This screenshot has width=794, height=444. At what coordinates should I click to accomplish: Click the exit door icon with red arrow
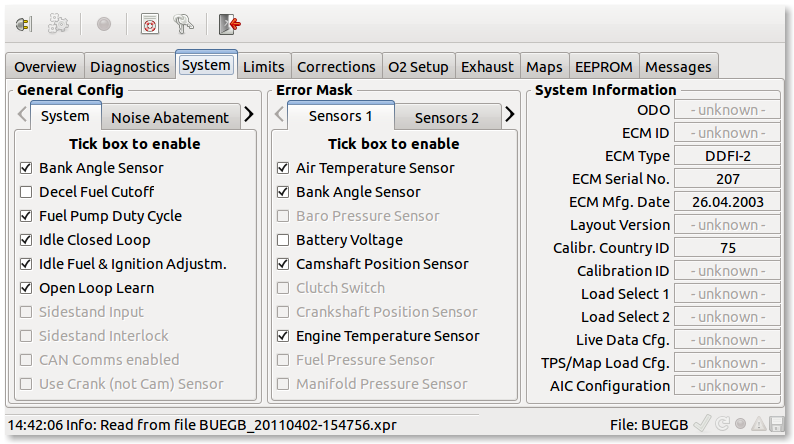click(x=229, y=24)
